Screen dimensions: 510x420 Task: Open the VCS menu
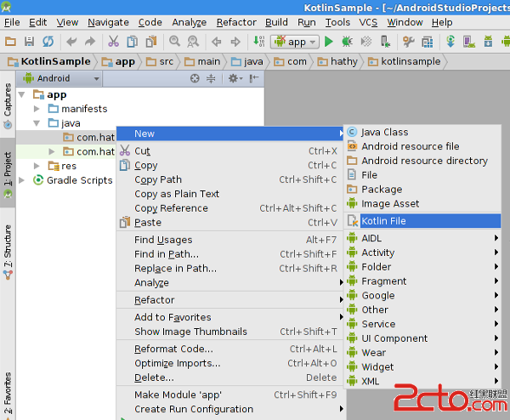[x=368, y=22]
